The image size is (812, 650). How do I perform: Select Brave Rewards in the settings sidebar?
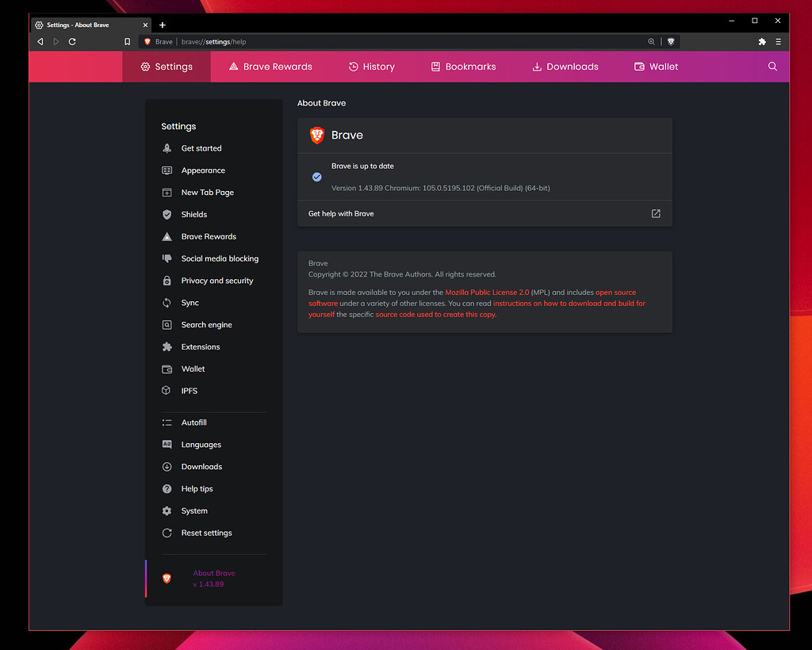pyautogui.click(x=208, y=236)
